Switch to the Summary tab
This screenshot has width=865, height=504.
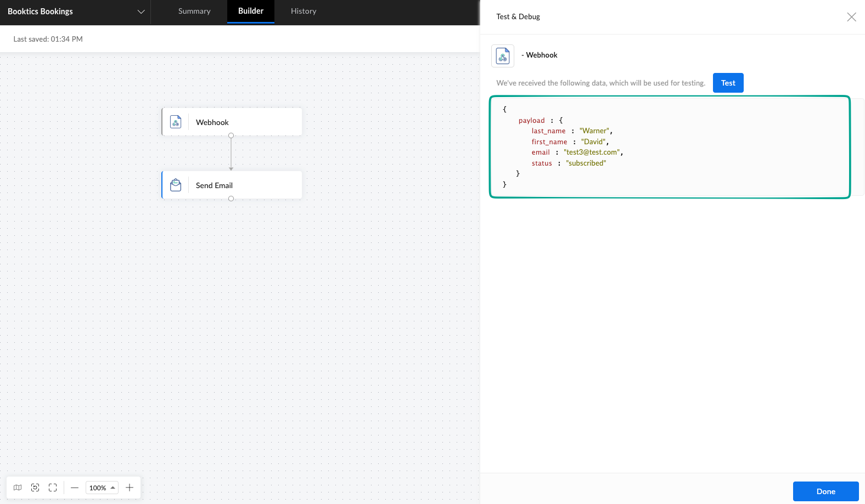(x=194, y=12)
